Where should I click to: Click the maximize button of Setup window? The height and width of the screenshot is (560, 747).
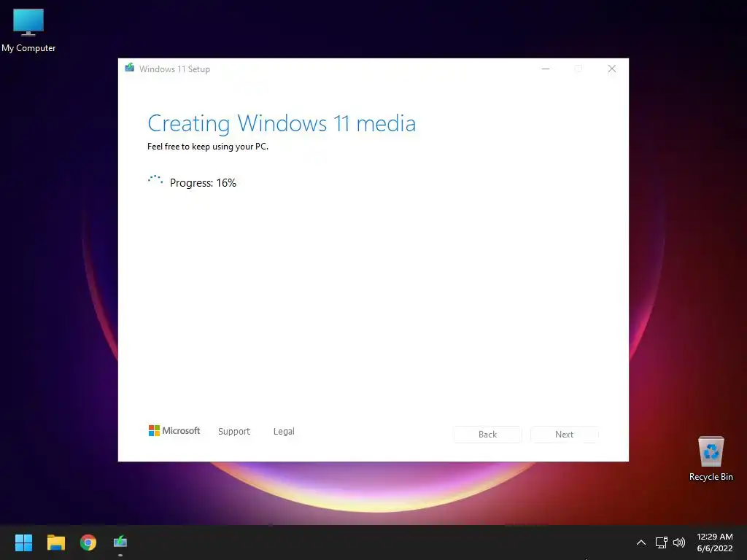pos(578,69)
